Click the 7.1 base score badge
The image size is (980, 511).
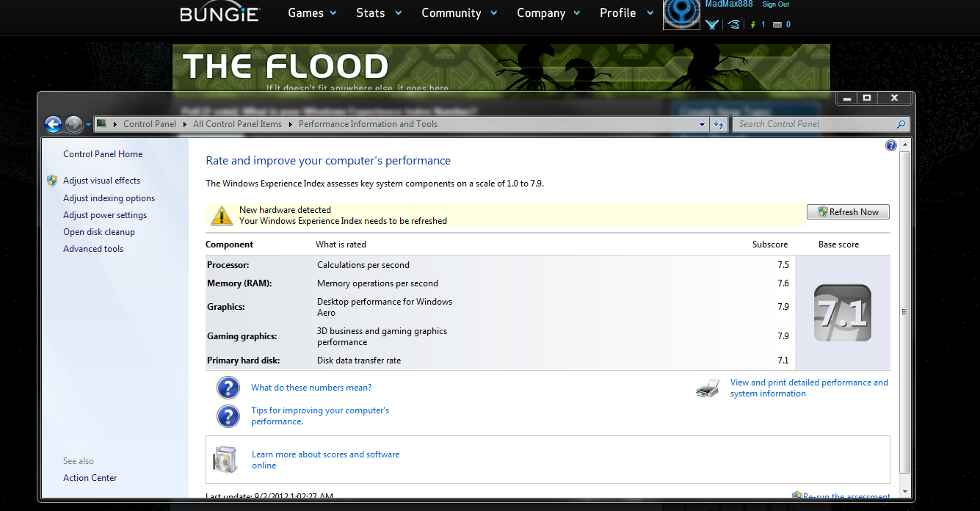[843, 313]
